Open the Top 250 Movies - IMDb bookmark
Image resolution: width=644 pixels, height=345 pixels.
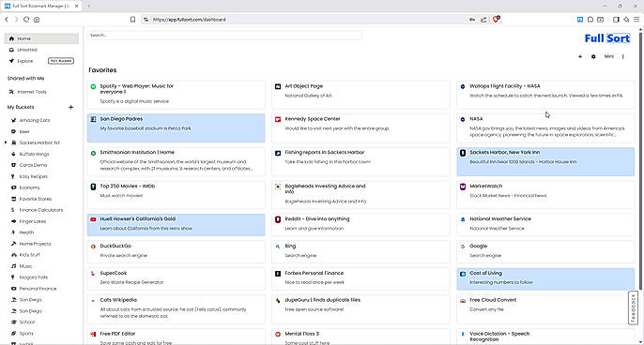click(x=176, y=195)
